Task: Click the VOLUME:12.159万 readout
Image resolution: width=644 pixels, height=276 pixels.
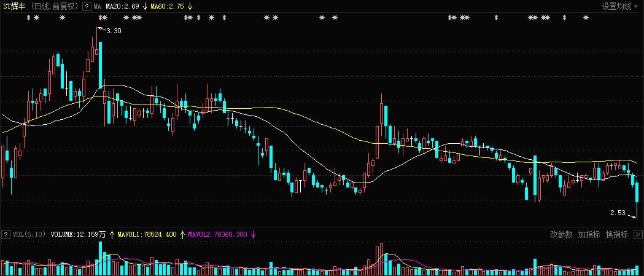Action: click(x=79, y=234)
